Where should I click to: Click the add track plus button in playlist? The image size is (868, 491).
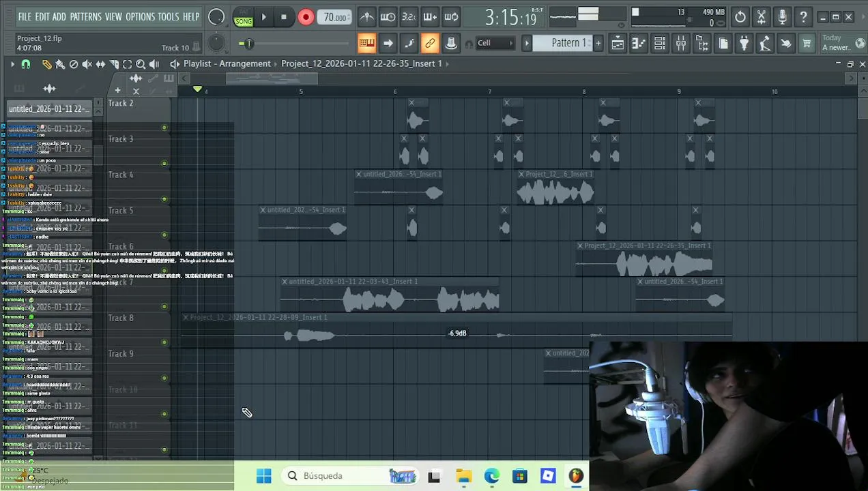pos(117,90)
